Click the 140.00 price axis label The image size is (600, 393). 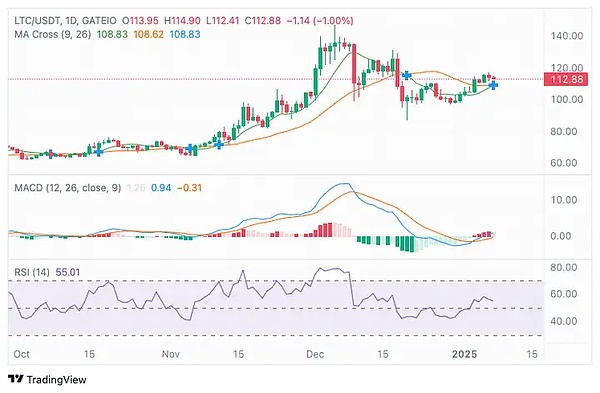567,36
